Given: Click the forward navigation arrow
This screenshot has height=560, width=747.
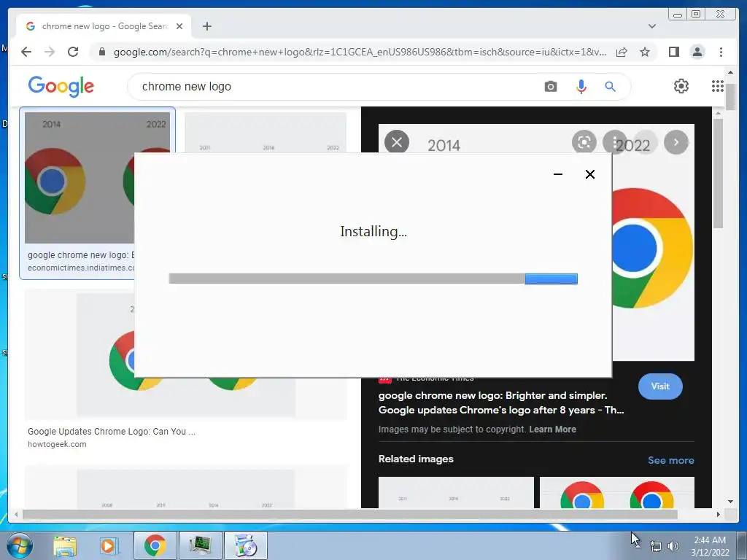Looking at the screenshot, I should [50, 52].
